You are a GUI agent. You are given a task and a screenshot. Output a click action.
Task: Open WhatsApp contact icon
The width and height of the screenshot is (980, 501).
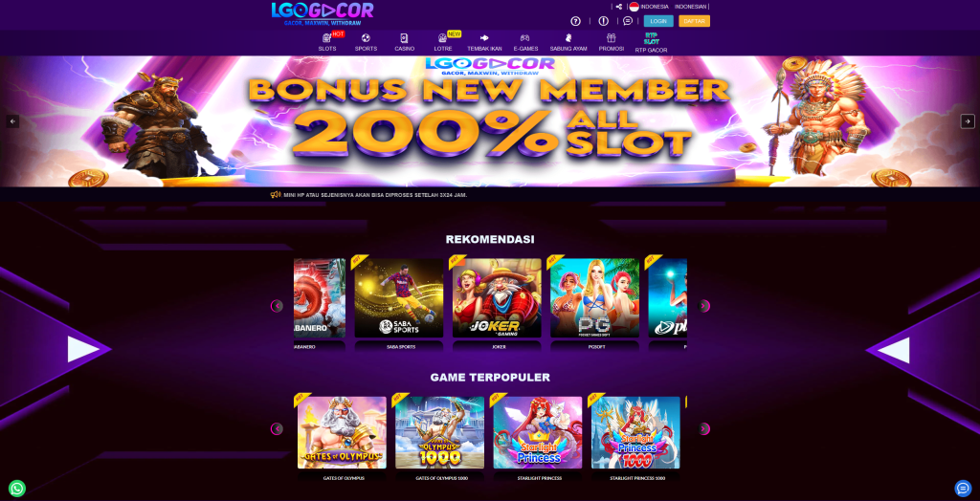click(x=17, y=488)
